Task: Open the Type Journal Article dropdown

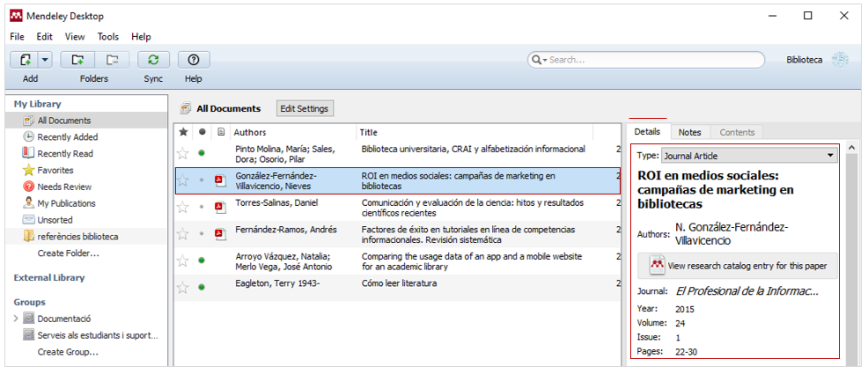Action: click(x=749, y=156)
